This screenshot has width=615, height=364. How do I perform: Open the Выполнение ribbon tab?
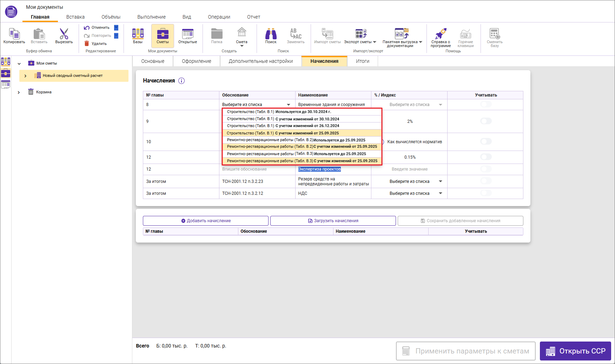pyautogui.click(x=151, y=17)
